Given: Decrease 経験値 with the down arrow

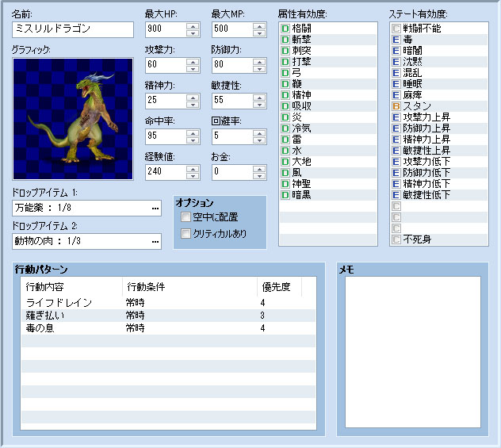Looking at the screenshot, I should 192,175.
